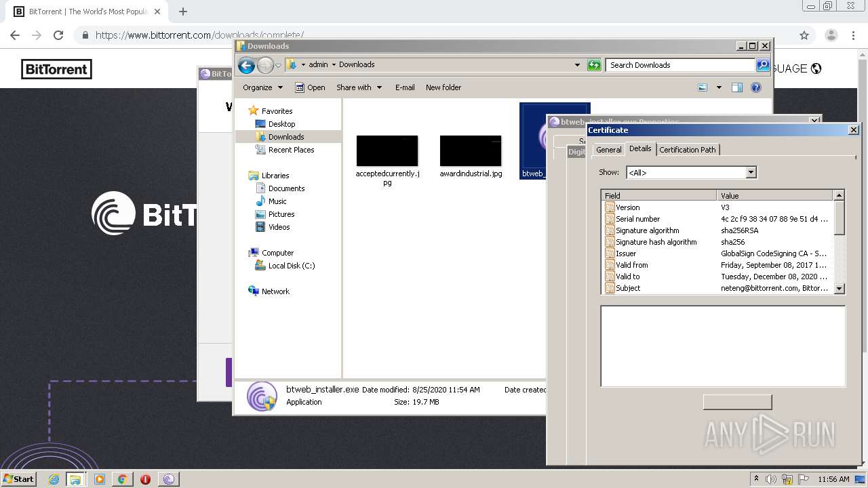Refresh the Downloads folder via green arrows
868x488 pixels.
pyautogui.click(x=594, y=65)
